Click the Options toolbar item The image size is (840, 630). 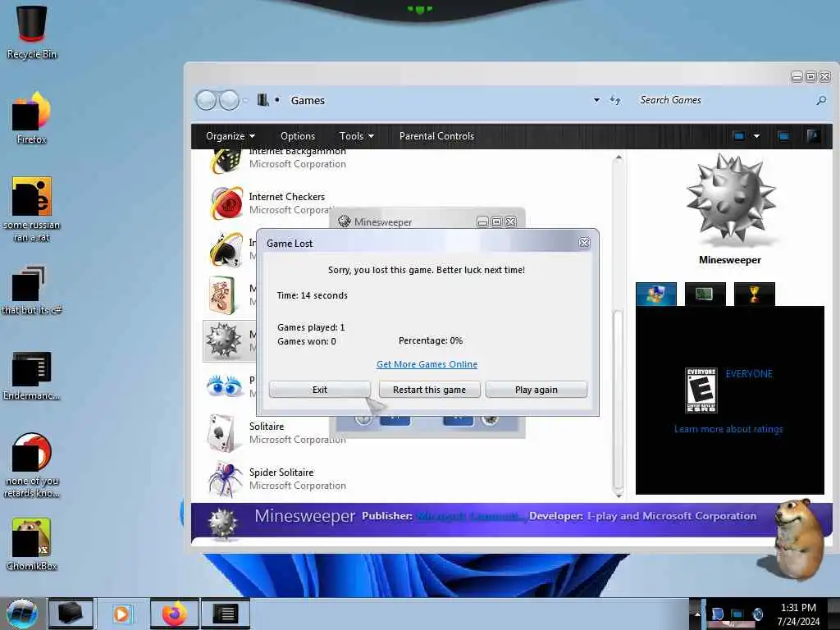[298, 136]
